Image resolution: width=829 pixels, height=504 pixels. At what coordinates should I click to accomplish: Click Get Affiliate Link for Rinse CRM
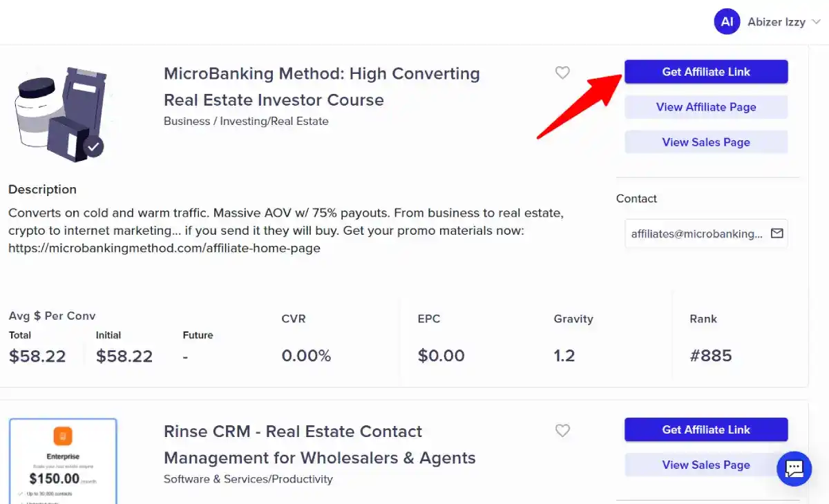point(705,429)
